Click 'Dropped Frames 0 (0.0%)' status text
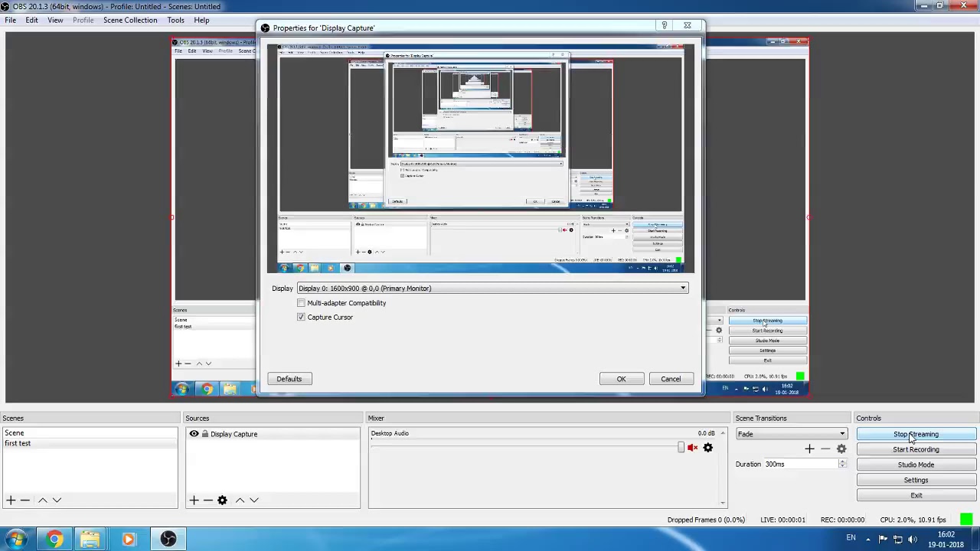 pos(706,520)
